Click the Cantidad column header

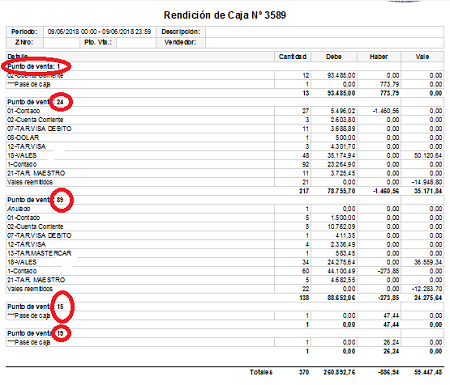(292, 57)
